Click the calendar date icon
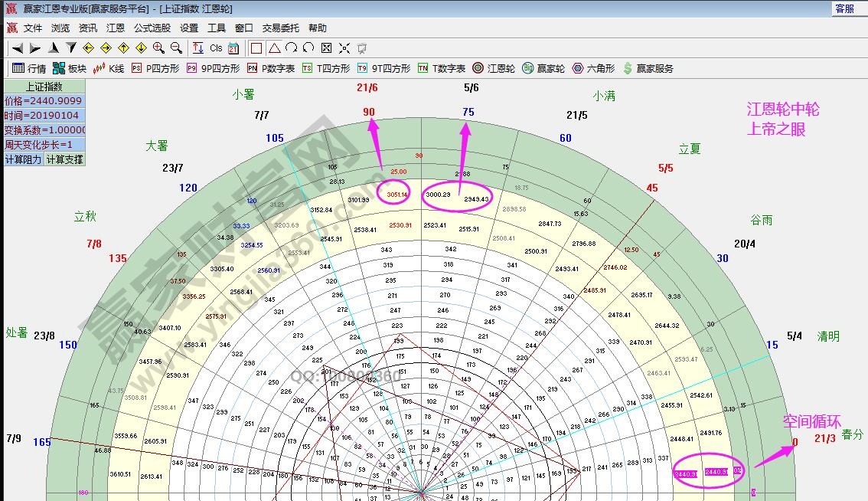Screen dimensions: 868x501 coord(233,47)
